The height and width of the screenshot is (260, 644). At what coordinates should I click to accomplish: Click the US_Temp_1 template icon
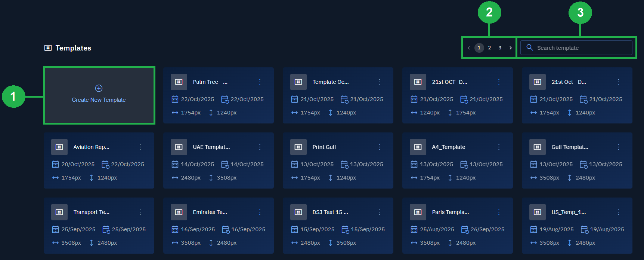537,212
